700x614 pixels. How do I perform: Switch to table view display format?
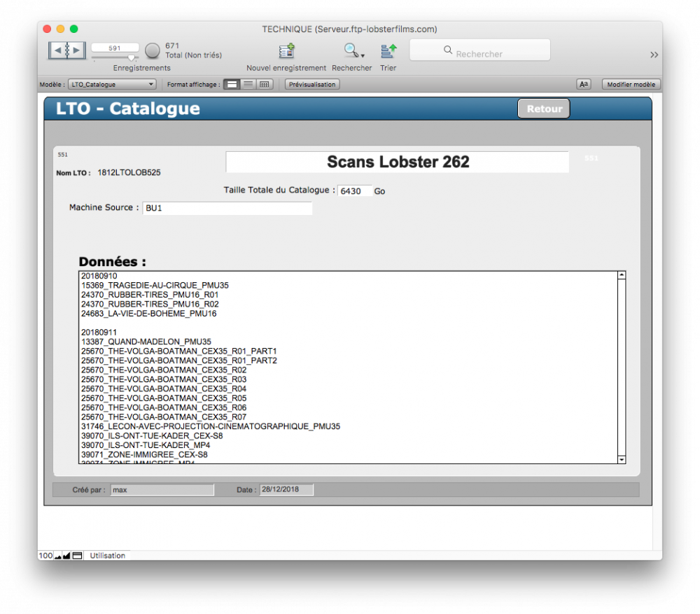point(264,85)
